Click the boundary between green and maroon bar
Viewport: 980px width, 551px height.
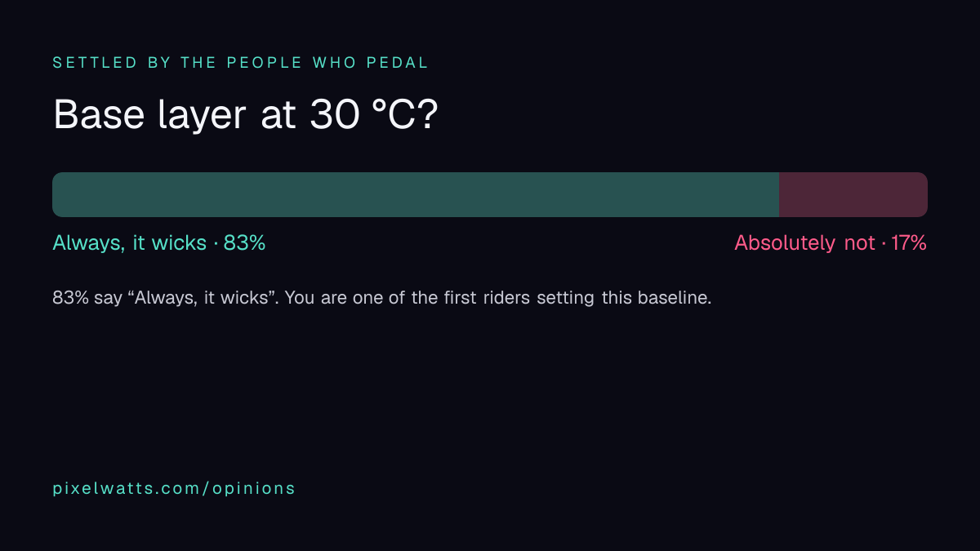779,194
